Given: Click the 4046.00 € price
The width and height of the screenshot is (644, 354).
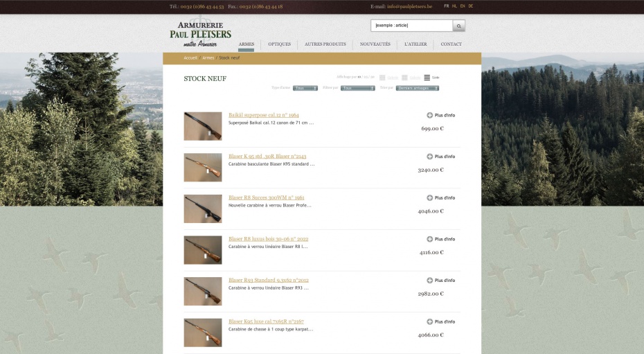Looking at the screenshot, I should pyautogui.click(x=431, y=211).
